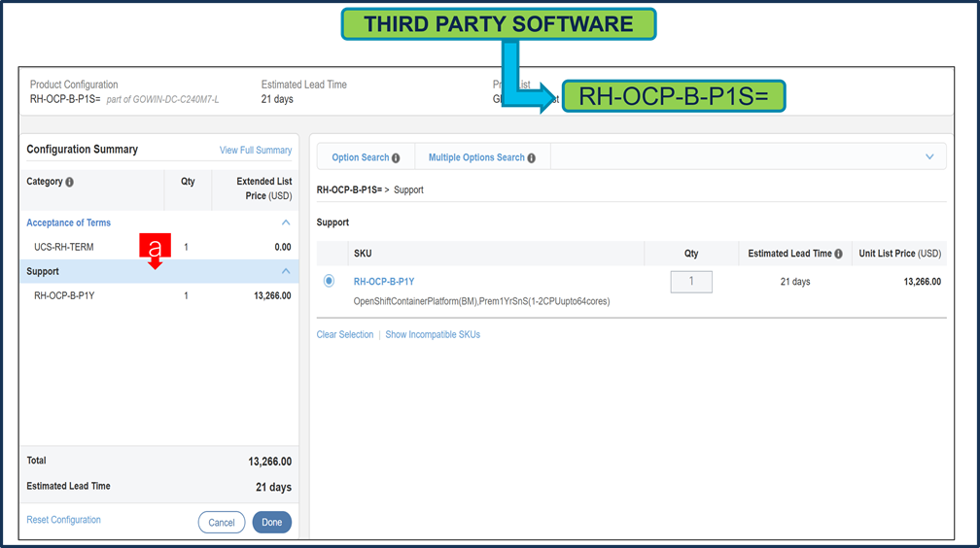The width and height of the screenshot is (980, 548).
Task: Click the 13,266.00 Unit List Price value
Action: 922,282
